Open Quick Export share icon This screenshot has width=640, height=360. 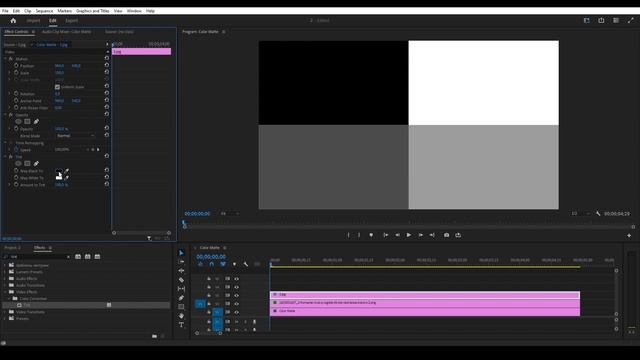(x=601, y=20)
